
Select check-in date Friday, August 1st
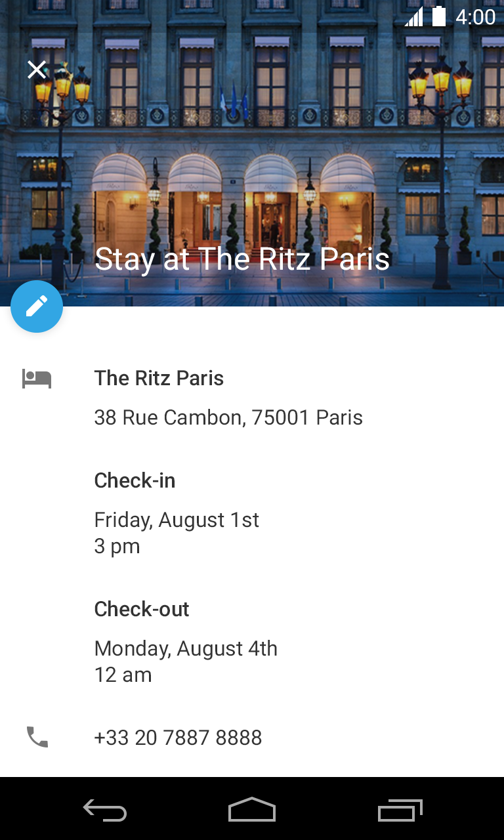click(x=177, y=520)
